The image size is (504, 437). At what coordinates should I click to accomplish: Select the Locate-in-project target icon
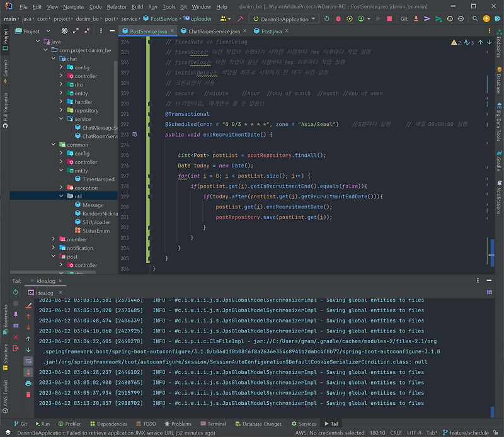(x=65, y=31)
